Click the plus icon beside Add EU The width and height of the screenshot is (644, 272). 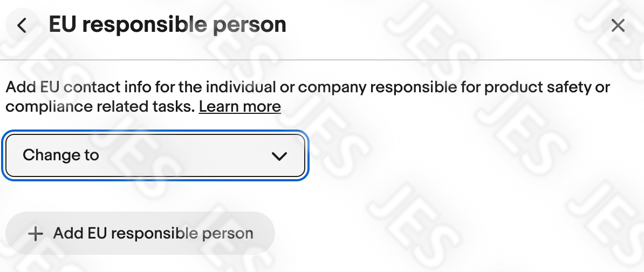click(x=36, y=234)
